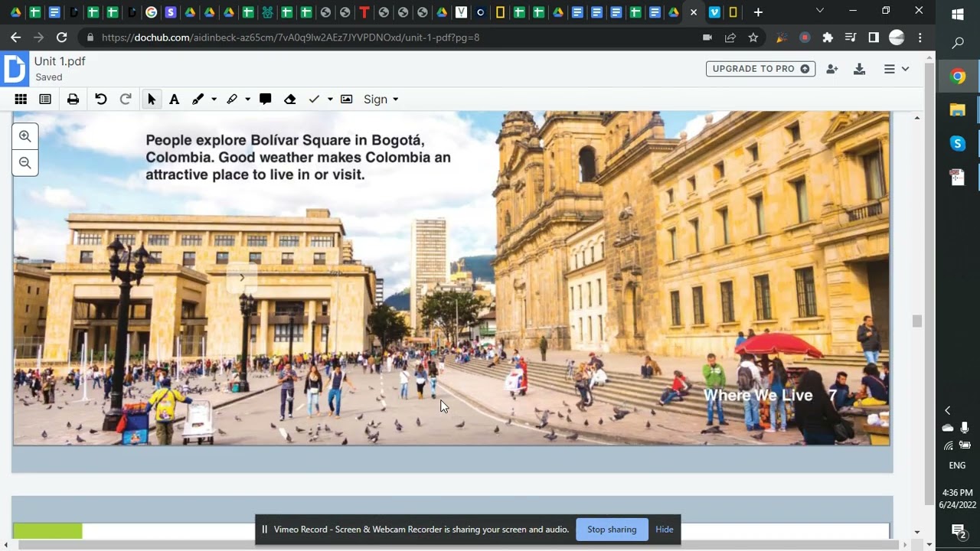The image size is (980, 551).
Task: Reload the current page
Action: point(62,37)
